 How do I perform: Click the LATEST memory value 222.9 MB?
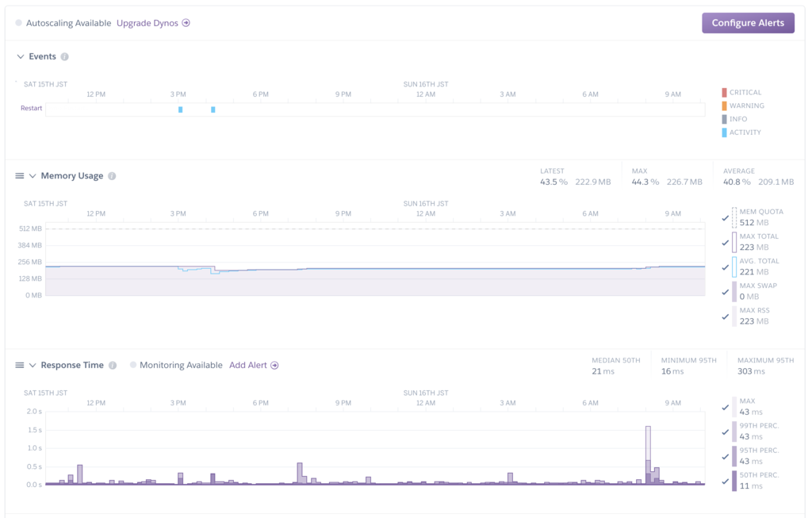pyautogui.click(x=593, y=182)
